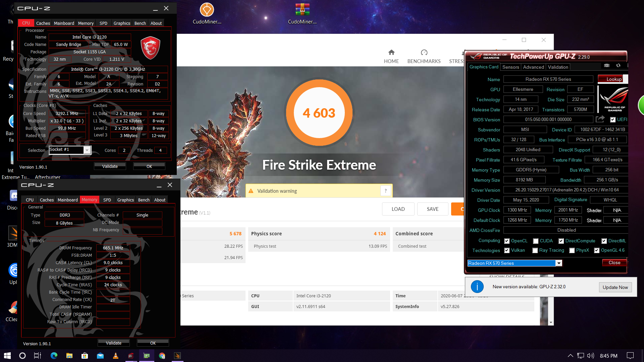The width and height of the screenshot is (644, 362).
Task: Click the ROG logo image in GPU-Z
Action: [x=614, y=100]
